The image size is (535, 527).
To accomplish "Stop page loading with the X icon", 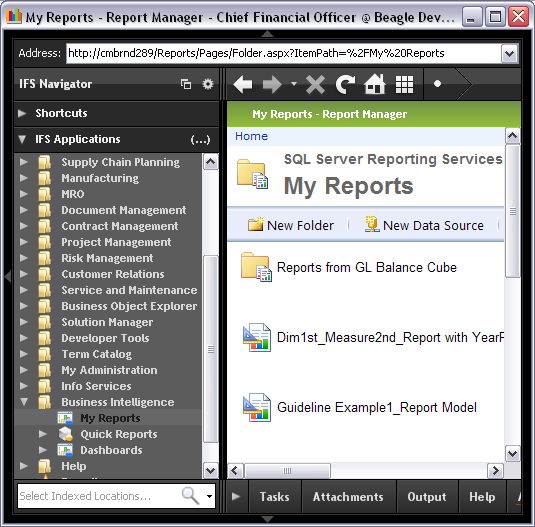I will (x=315, y=84).
